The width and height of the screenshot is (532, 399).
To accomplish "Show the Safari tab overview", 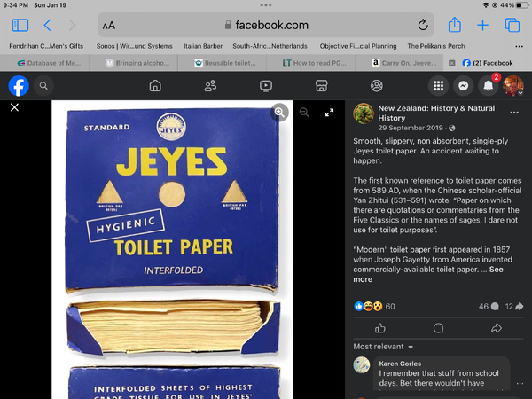I will tap(512, 25).
